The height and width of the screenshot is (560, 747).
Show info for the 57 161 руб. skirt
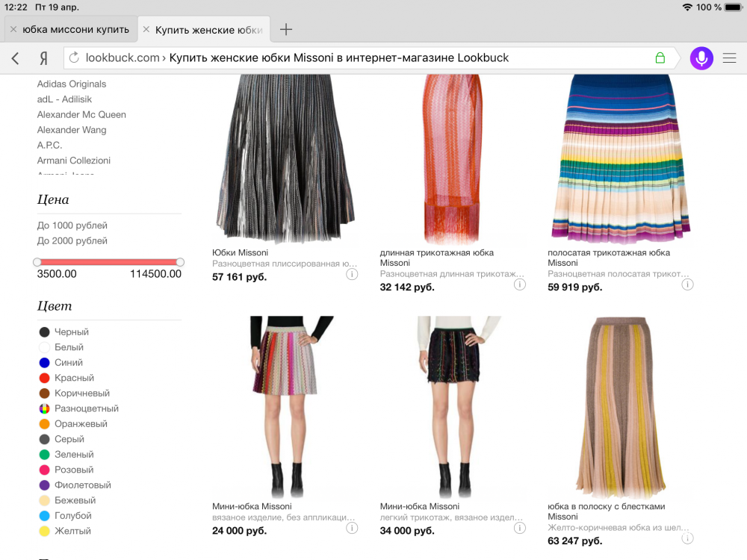pos(352,274)
